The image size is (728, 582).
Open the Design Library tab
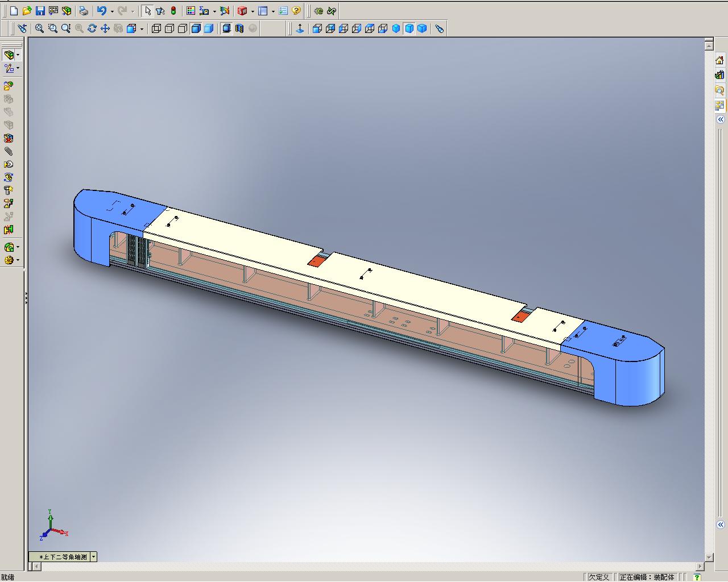[x=720, y=75]
